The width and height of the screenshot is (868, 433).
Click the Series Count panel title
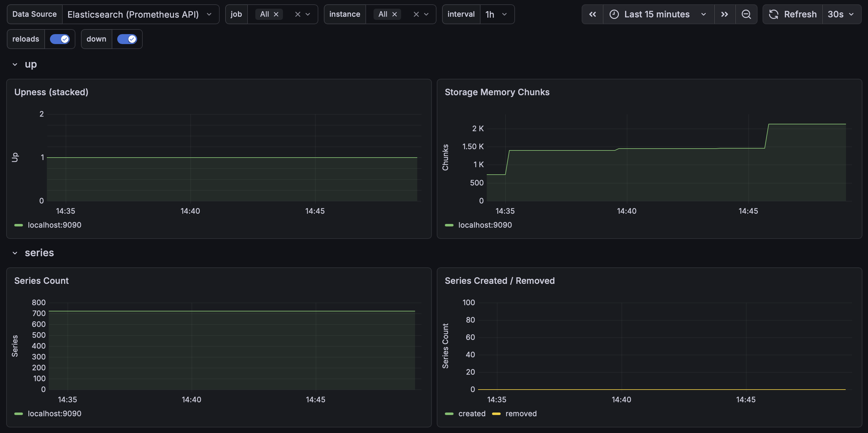[x=42, y=281]
